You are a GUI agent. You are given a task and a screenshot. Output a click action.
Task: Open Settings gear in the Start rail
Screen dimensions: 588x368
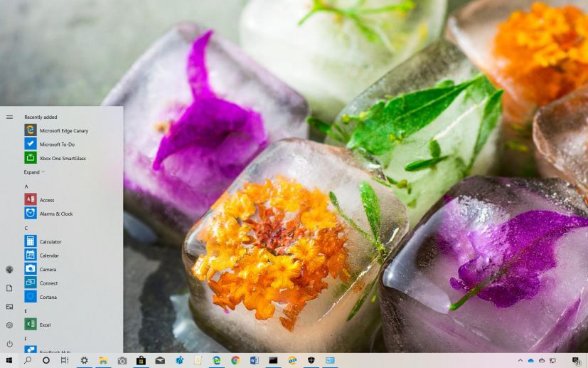[x=9, y=325]
